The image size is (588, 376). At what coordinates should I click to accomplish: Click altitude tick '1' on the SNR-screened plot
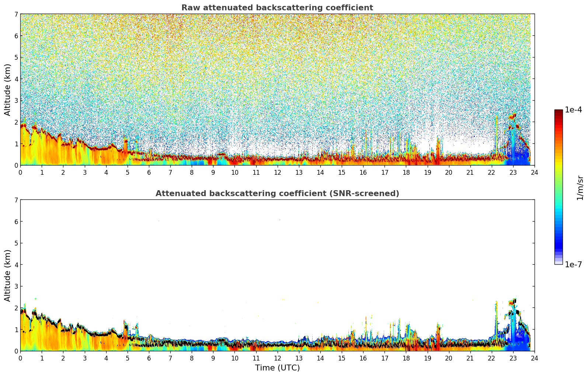pyautogui.click(x=16, y=330)
